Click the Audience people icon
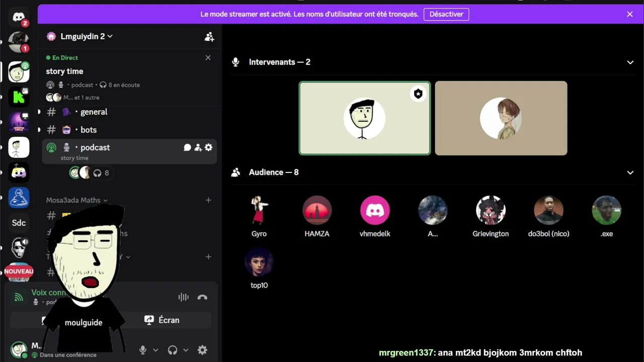This screenshot has width=644, height=362. click(235, 172)
